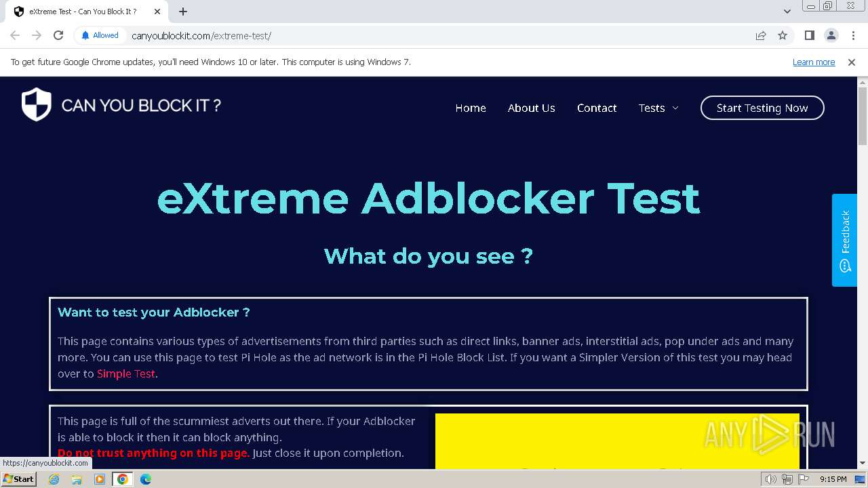
Task: Follow the Learn more update link
Action: pos(814,62)
